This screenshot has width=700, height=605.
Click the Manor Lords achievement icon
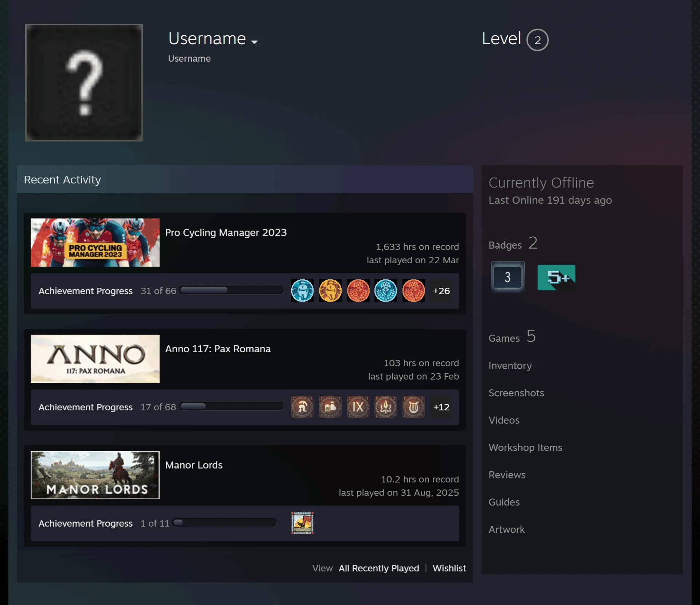[302, 523]
